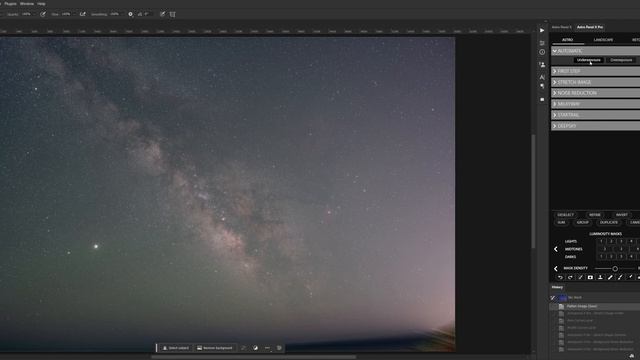Toggle history brush source checkbox for snapshot
Screen dimensions: 640x360
[x=553, y=298]
